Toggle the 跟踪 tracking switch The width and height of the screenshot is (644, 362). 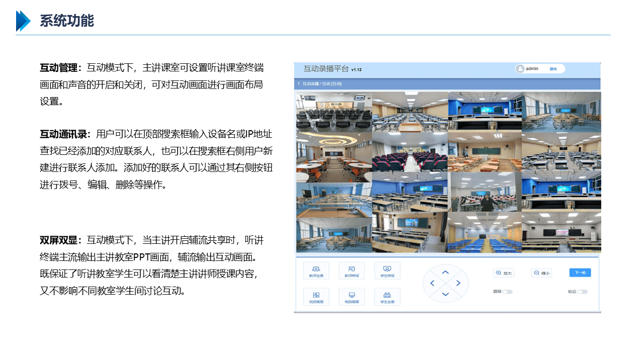[507, 292]
